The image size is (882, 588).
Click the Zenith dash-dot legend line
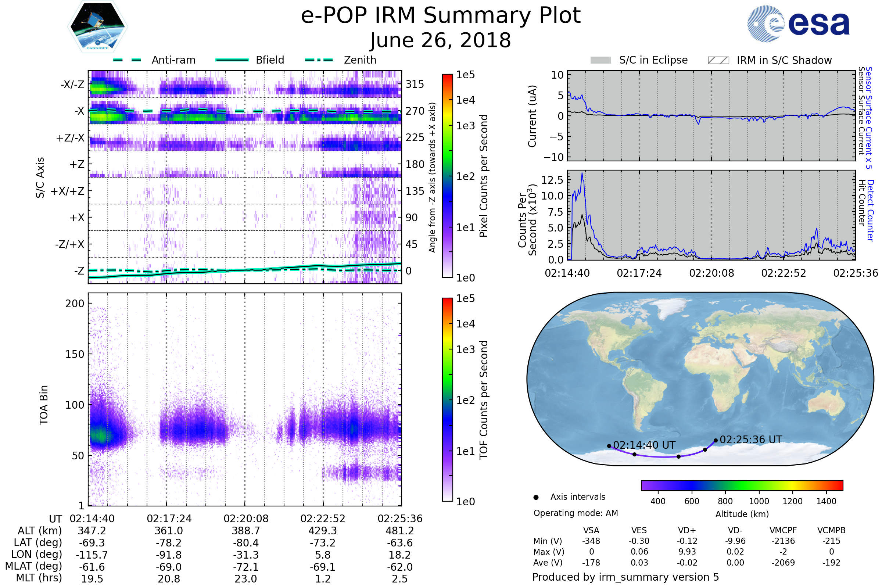click(x=319, y=60)
